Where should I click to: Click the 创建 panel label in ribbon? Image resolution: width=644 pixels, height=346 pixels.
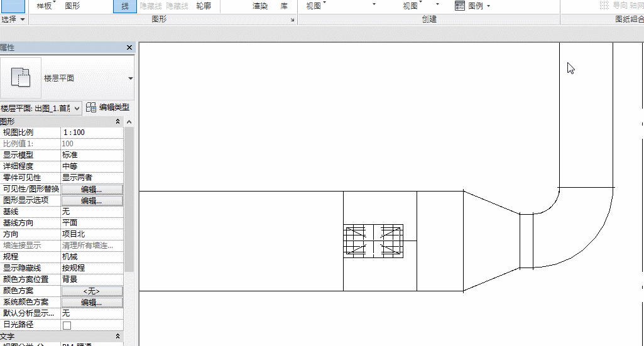click(x=429, y=19)
